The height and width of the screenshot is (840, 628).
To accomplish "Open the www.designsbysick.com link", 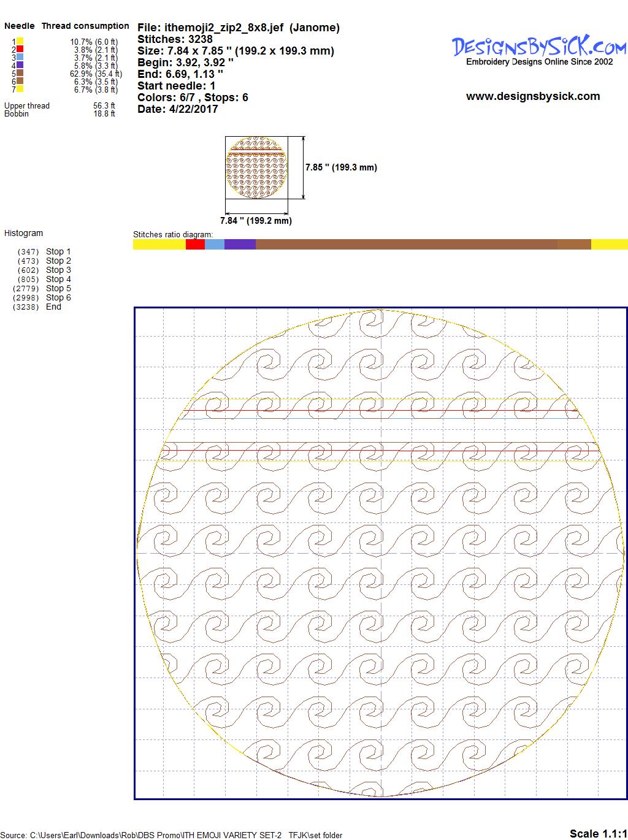I will point(532,96).
